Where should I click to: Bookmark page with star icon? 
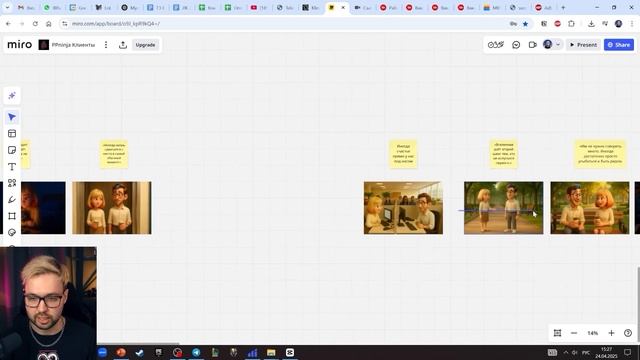coord(525,24)
